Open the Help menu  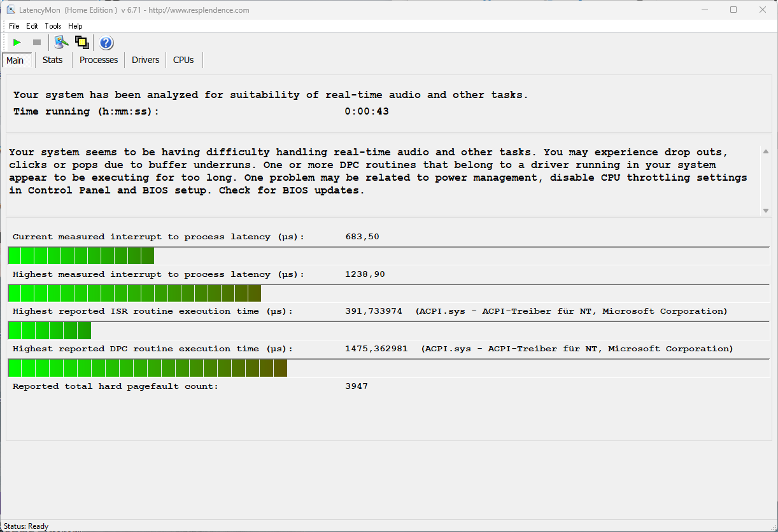pos(75,26)
